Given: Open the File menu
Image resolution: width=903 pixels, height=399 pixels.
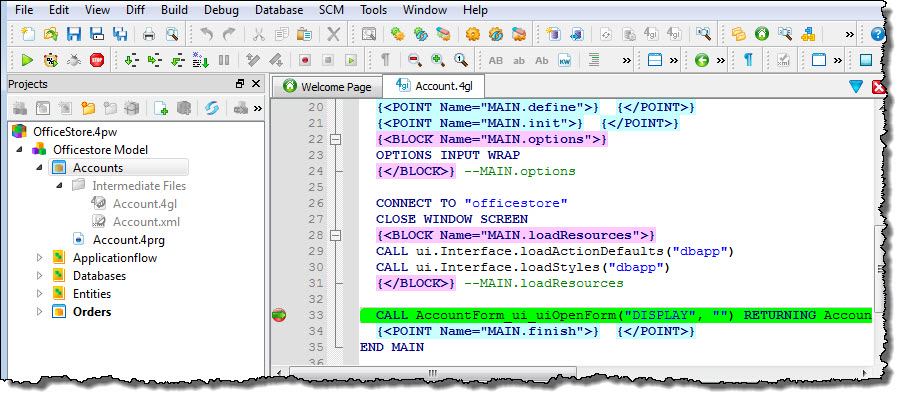Looking at the screenshot, I should point(24,10).
